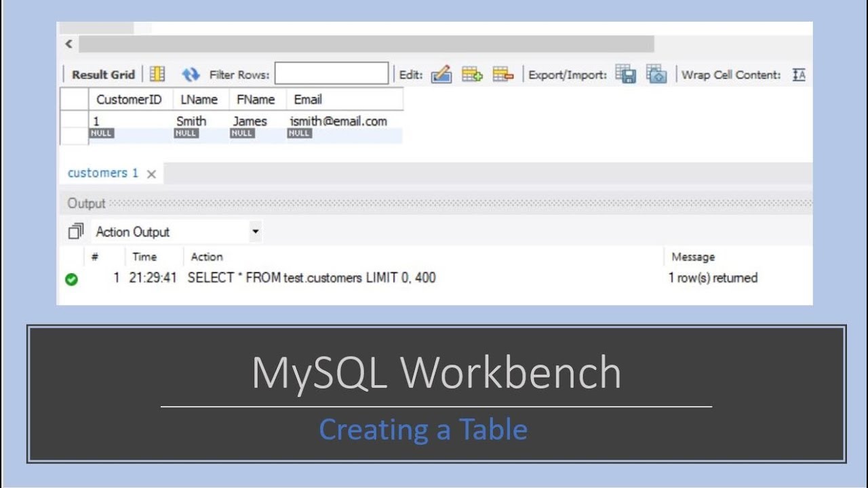The height and width of the screenshot is (488, 868).
Task: Click the Time column header in output
Action: coord(144,257)
